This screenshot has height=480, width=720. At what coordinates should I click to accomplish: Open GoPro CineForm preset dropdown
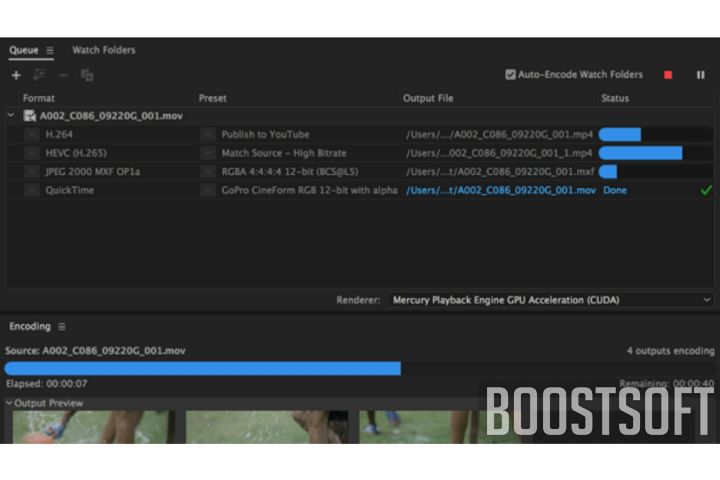click(208, 190)
